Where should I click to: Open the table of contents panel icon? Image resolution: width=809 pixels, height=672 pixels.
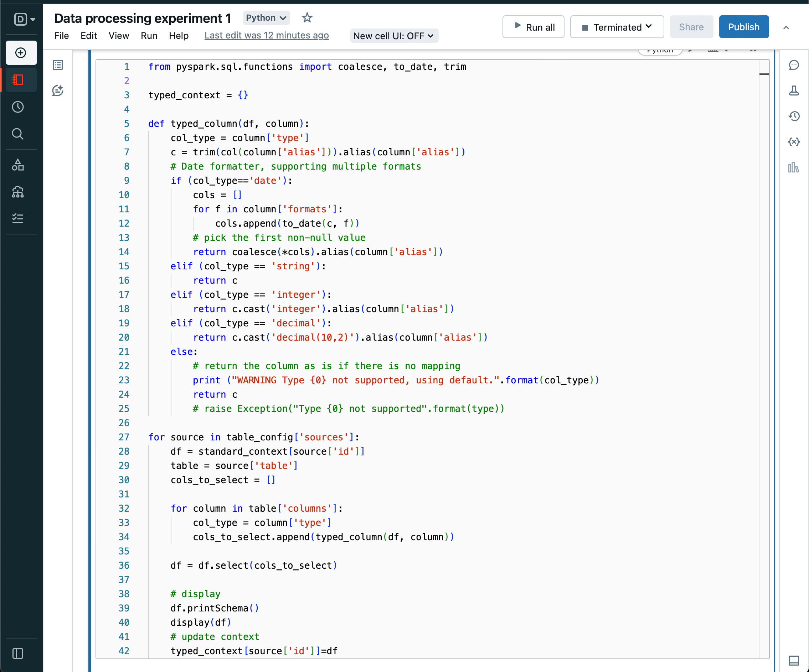[x=58, y=65]
